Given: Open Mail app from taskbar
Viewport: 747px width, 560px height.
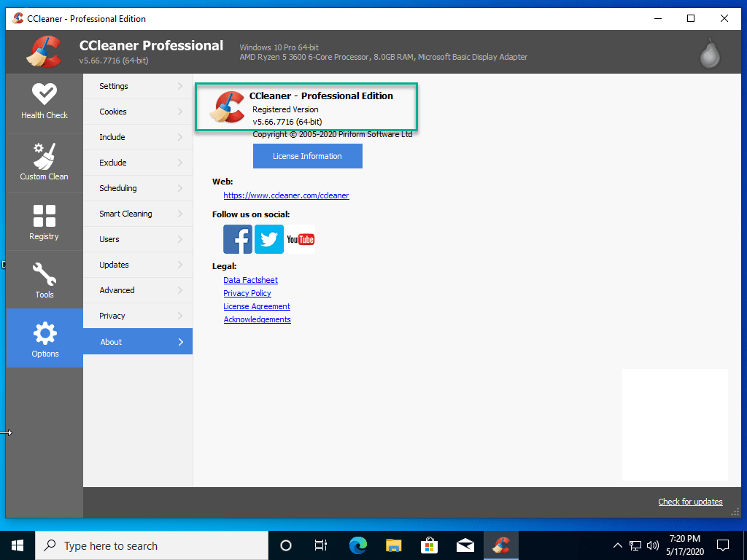Looking at the screenshot, I should click(x=465, y=545).
